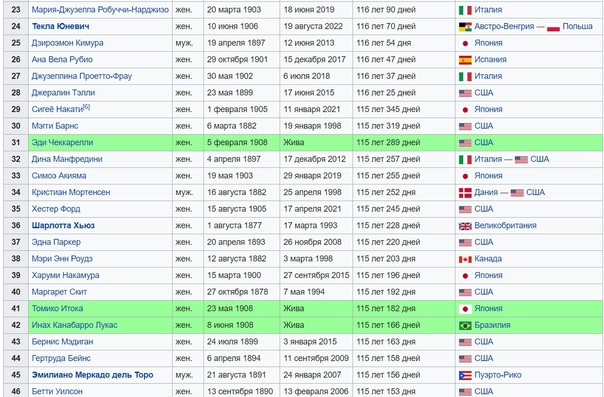The image size is (604, 397).
Task: Click Japan flag in Сигеё Накати row
Action: click(x=465, y=110)
